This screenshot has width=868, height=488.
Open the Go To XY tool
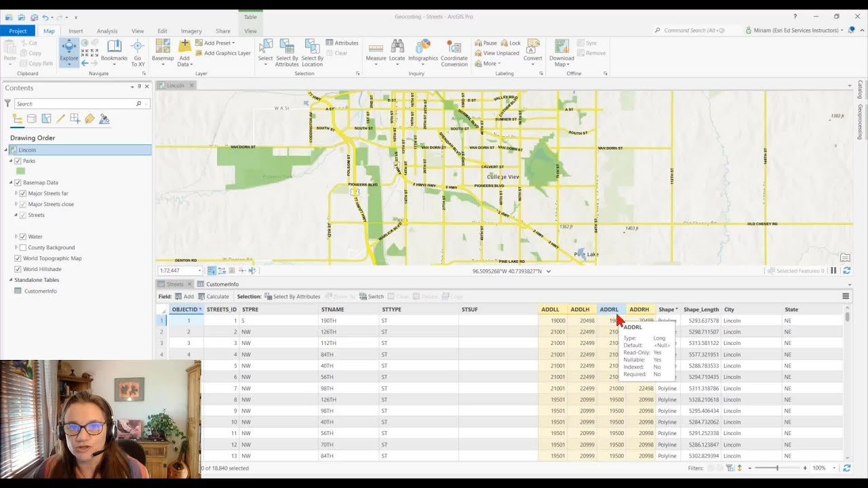[x=138, y=52]
